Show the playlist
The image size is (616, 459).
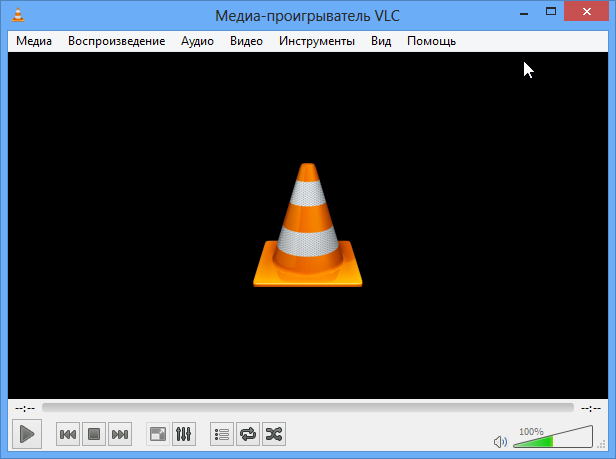tap(222, 434)
